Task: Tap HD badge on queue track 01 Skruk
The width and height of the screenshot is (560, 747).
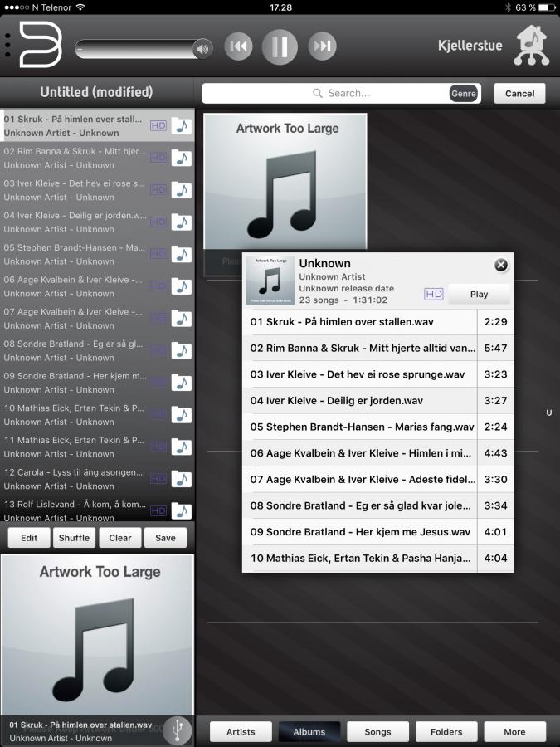Action: coord(158,126)
